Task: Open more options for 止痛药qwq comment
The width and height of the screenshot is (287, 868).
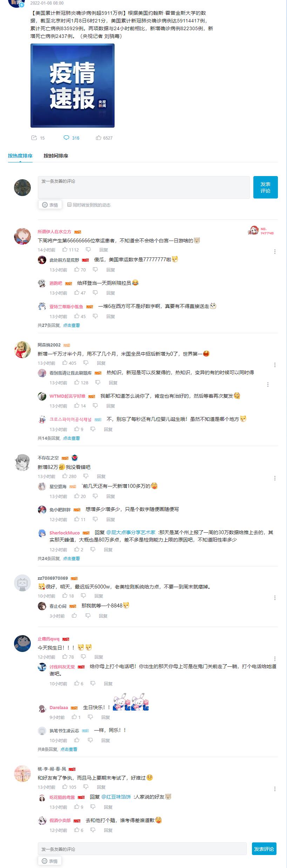Action: coord(275,659)
